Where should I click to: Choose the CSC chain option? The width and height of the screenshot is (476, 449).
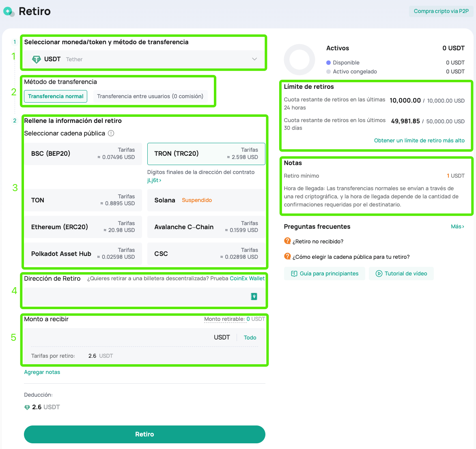[x=206, y=254]
